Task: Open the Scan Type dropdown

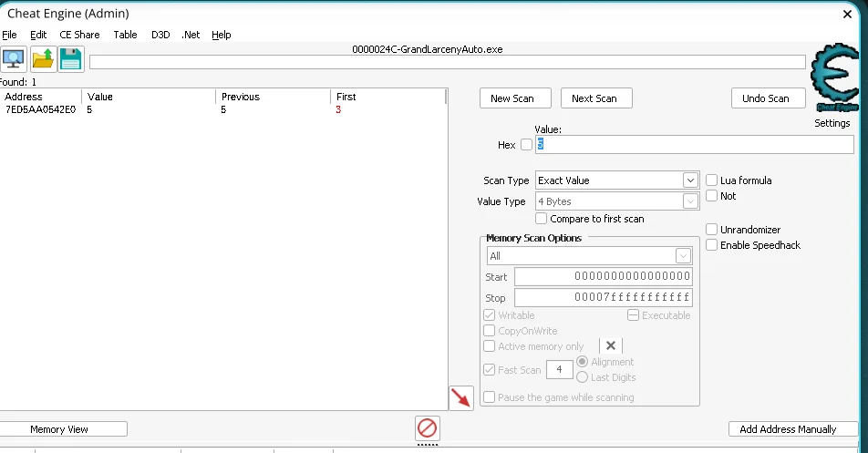Action: click(617, 180)
